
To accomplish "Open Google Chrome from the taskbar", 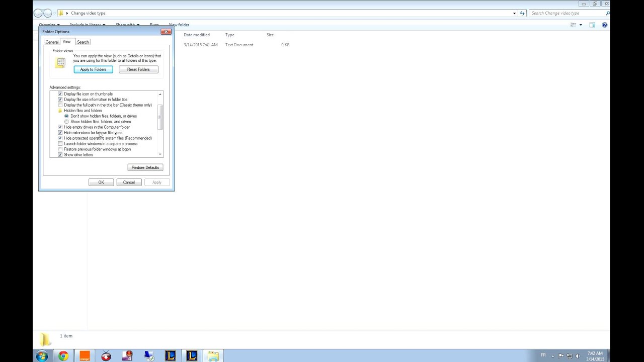I will 63,355.
